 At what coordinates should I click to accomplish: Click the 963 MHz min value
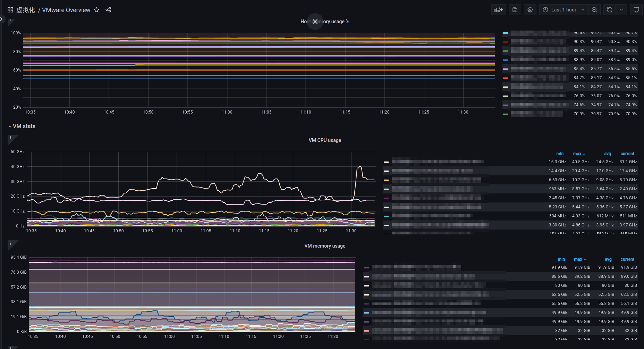[558, 189]
